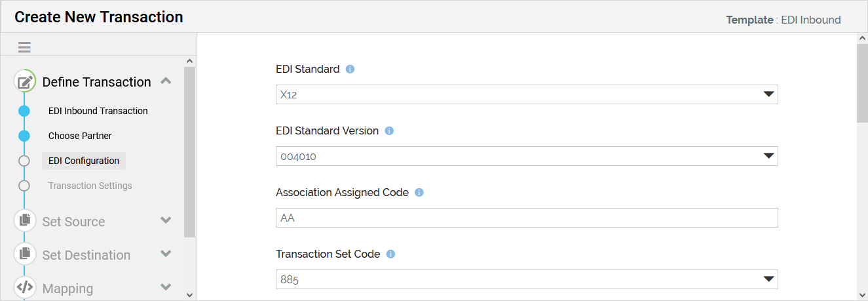Click the Association Assigned Code input field
Image resolution: width=868 pixels, height=301 pixels.
526,218
